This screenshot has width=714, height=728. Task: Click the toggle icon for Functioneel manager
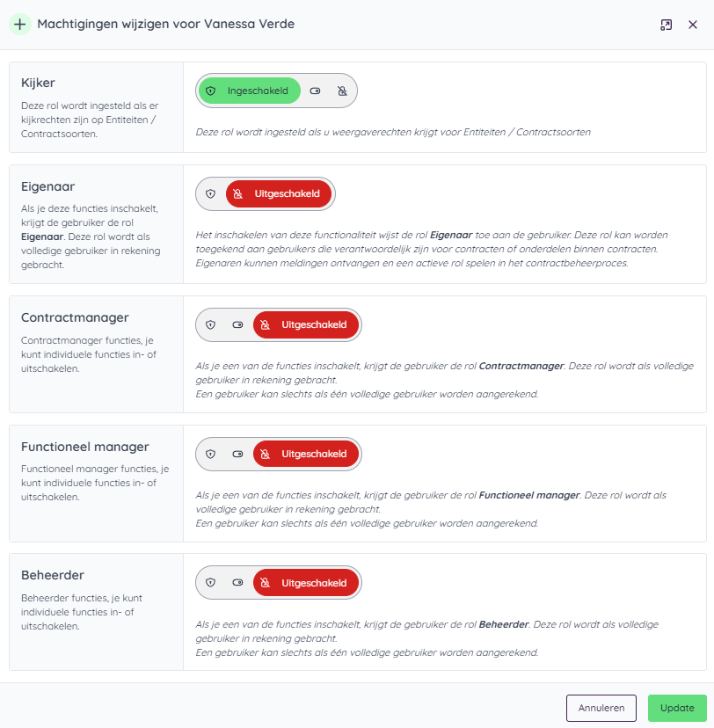coord(238,454)
